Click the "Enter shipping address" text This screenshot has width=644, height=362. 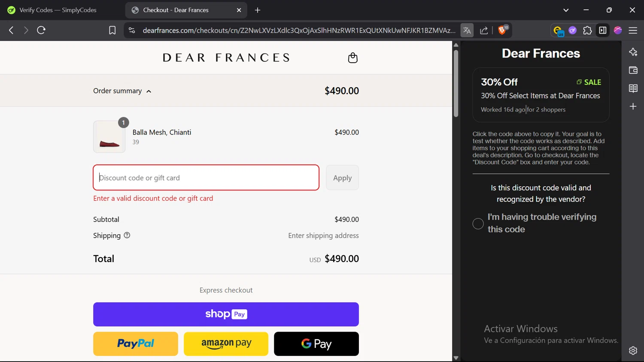pyautogui.click(x=323, y=235)
